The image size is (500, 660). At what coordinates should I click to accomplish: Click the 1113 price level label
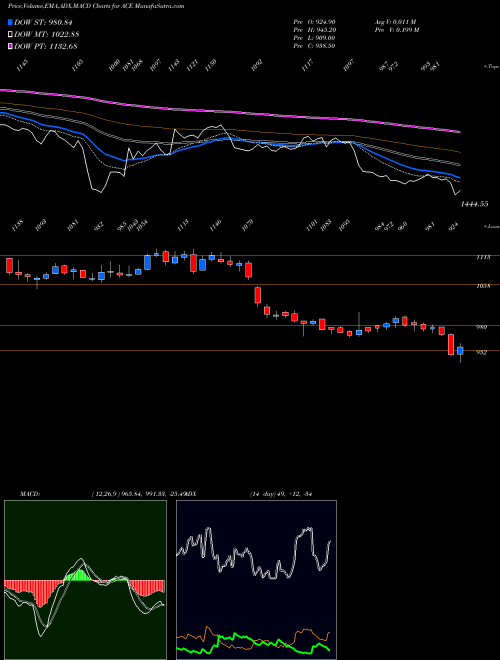[484, 257]
